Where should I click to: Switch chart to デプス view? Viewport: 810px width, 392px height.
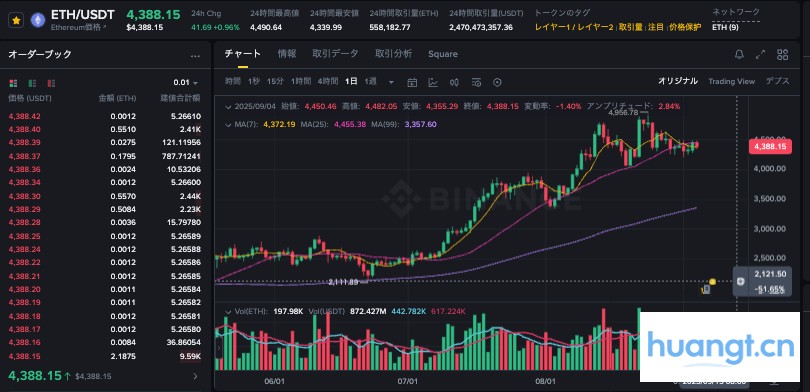point(777,81)
